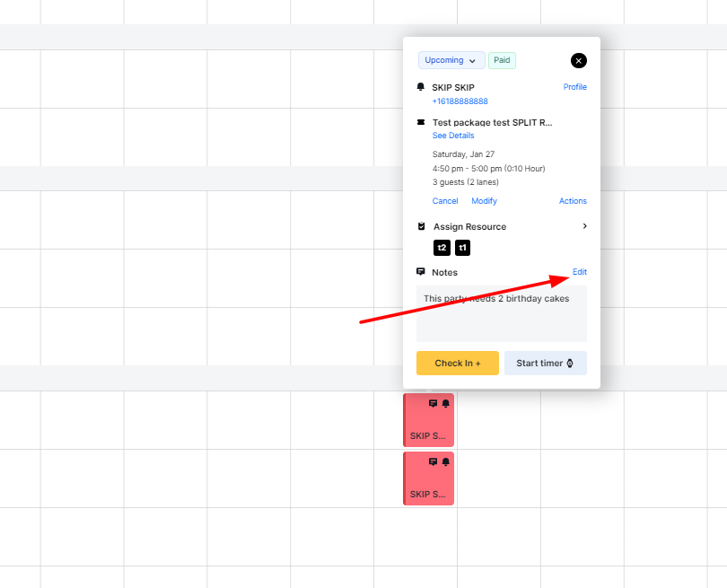Open the Upcoming status dropdown

[x=451, y=60]
